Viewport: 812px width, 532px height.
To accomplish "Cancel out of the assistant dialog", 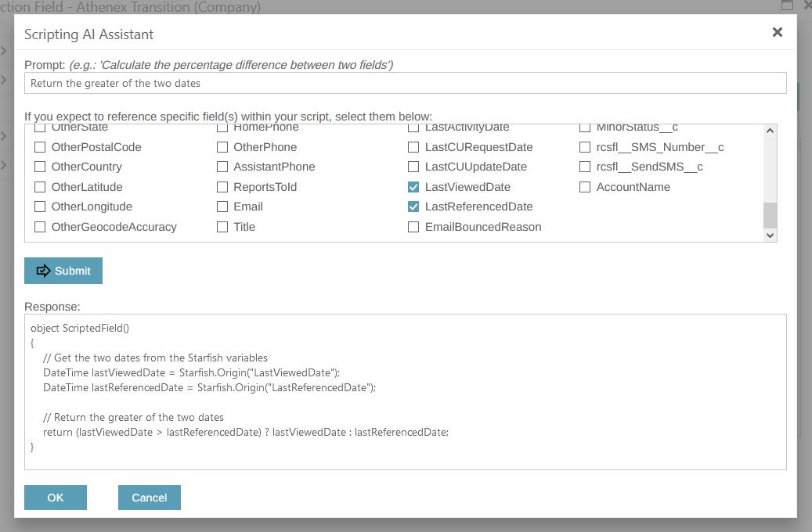I will 149,498.
